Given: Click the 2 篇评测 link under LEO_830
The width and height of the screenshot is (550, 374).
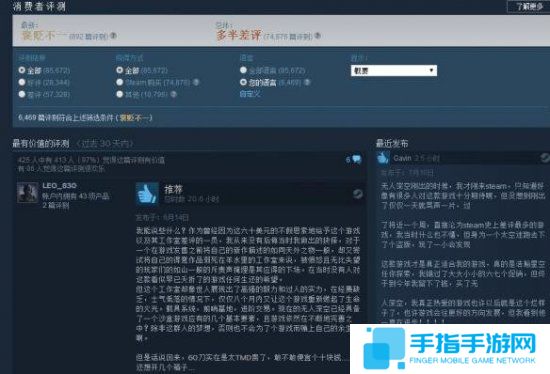Looking at the screenshot, I should click(56, 205).
